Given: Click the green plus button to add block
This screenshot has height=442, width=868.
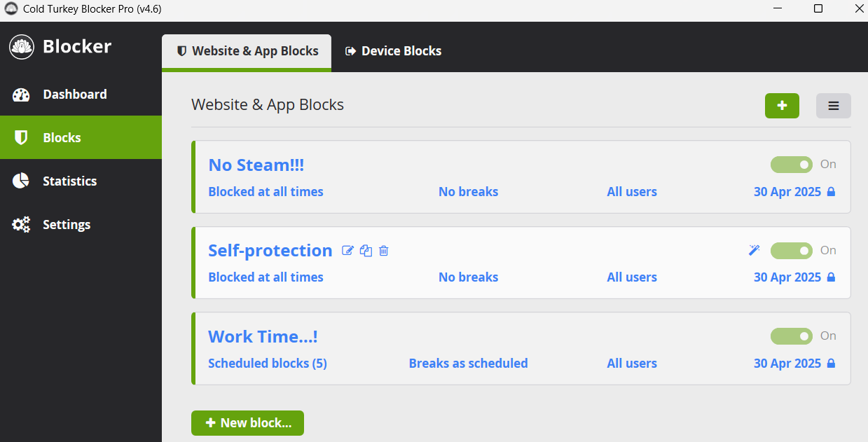Looking at the screenshot, I should coord(782,105).
